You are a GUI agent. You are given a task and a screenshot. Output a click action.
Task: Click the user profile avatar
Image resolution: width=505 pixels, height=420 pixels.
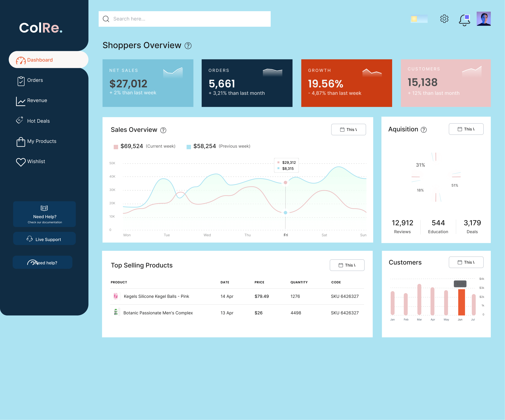click(483, 19)
